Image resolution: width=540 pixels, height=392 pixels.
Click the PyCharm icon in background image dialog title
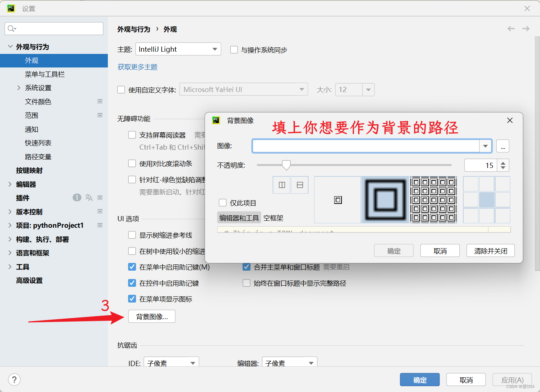click(x=216, y=120)
